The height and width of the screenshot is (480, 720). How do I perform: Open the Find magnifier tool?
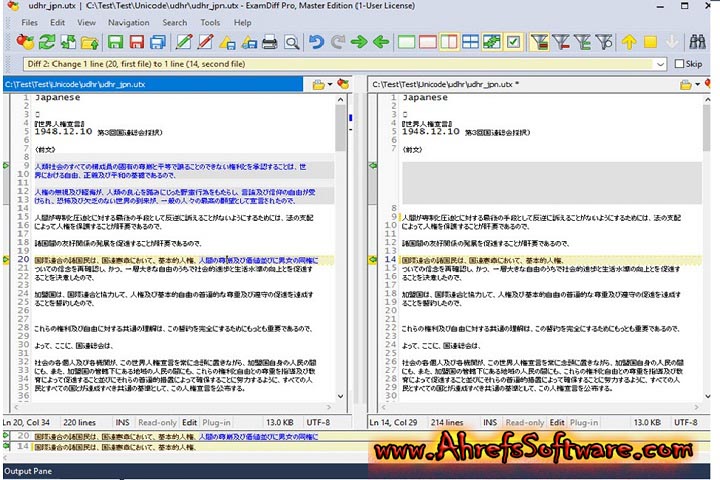click(291, 42)
